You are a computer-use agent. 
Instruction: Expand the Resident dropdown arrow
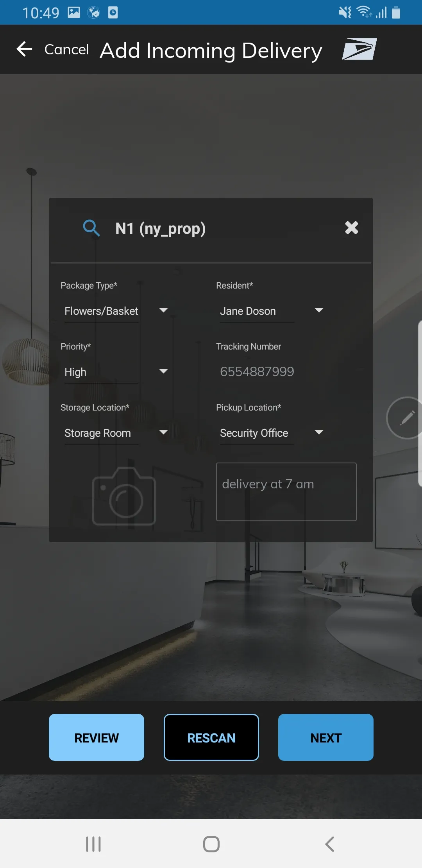coord(319,310)
